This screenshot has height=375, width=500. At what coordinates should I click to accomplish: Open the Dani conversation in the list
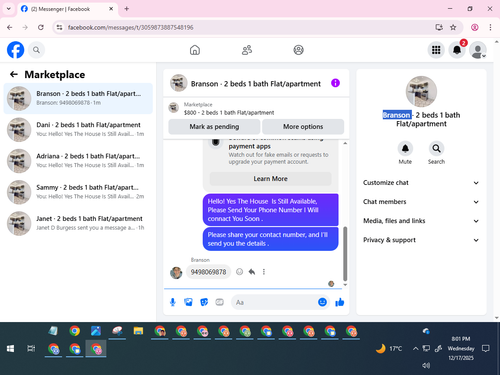click(x=78, y=129)
